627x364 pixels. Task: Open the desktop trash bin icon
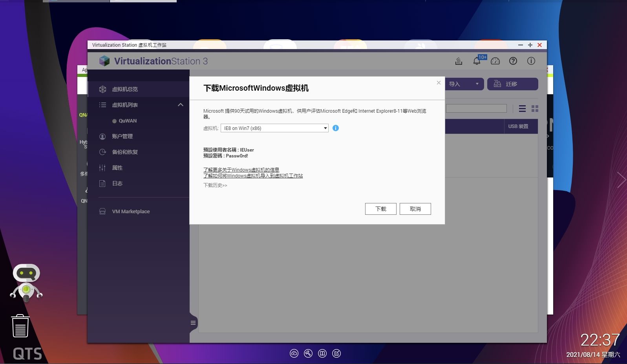pyautogui.click(x=20, y=326)
